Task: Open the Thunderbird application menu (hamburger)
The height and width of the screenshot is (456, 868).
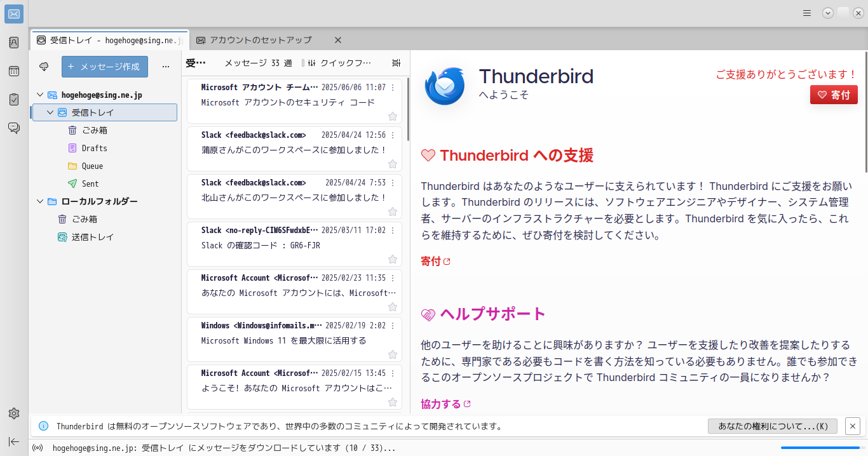Action: click(807, 13)
